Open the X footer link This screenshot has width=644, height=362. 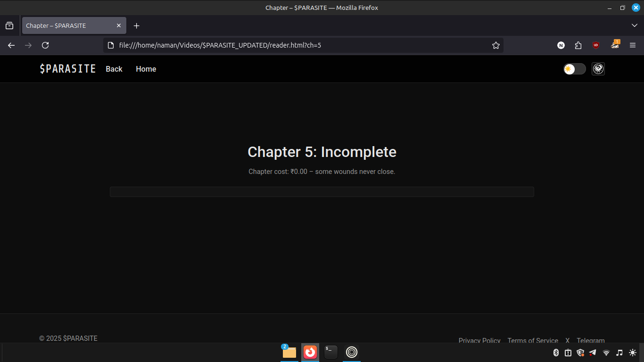(x=568, y=340)
